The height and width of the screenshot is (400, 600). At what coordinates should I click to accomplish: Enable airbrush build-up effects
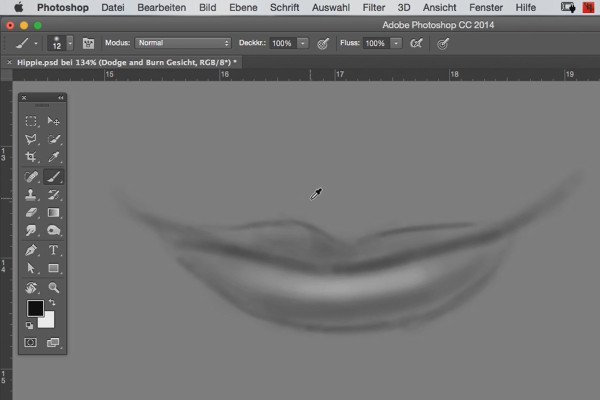[416, 43]
